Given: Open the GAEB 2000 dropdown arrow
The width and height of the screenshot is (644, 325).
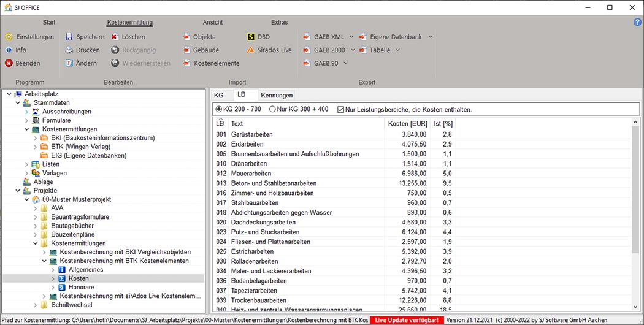Looking at the screenshot, I should click(x=353, y=50).
